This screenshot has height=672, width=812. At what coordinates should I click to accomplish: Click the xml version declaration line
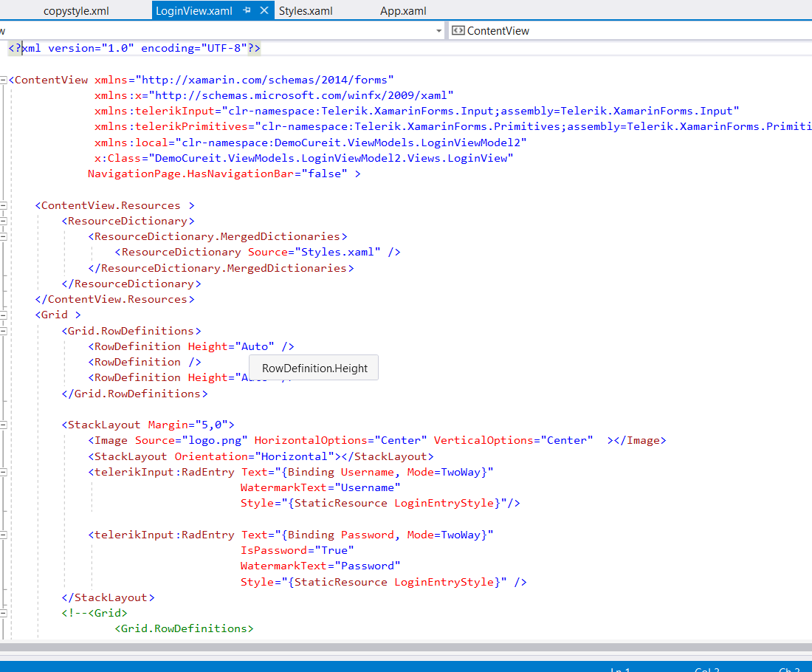[x=134, y=48]
